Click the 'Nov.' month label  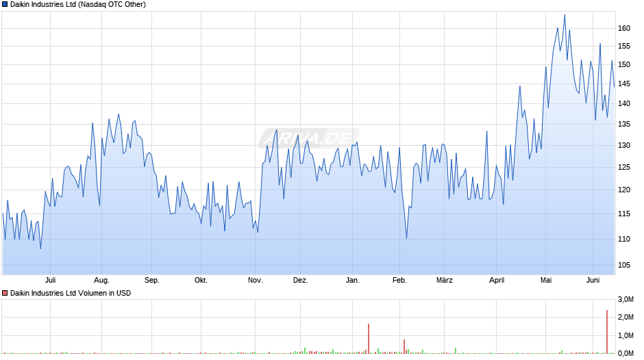point(255,281)
